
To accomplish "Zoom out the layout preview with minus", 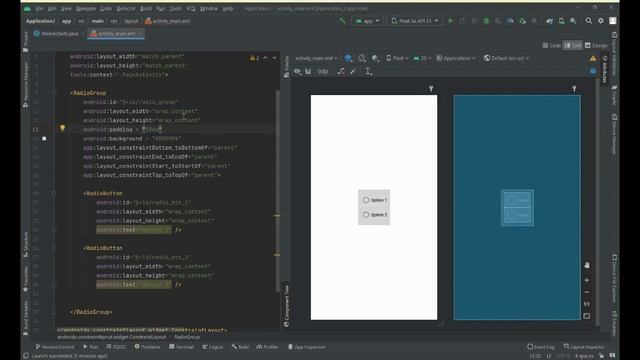I will point(587,292).
